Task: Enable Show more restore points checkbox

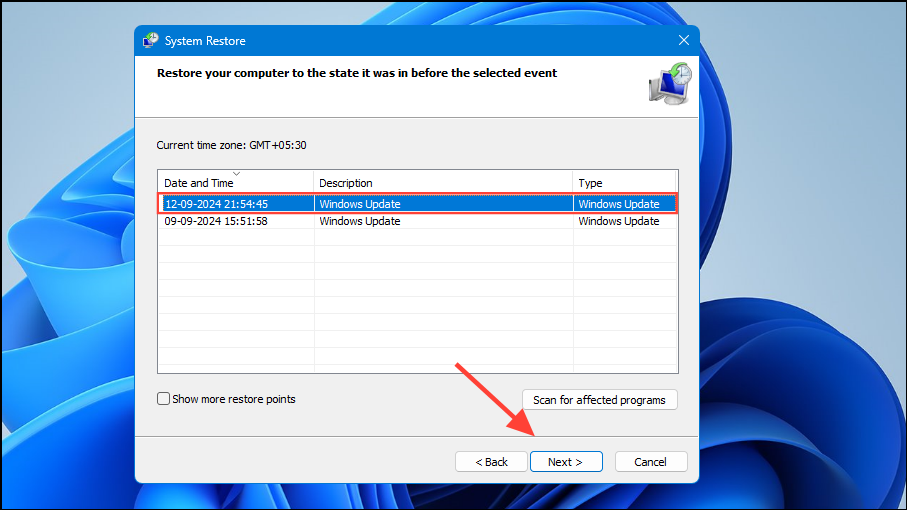Action: click(163, 399)
